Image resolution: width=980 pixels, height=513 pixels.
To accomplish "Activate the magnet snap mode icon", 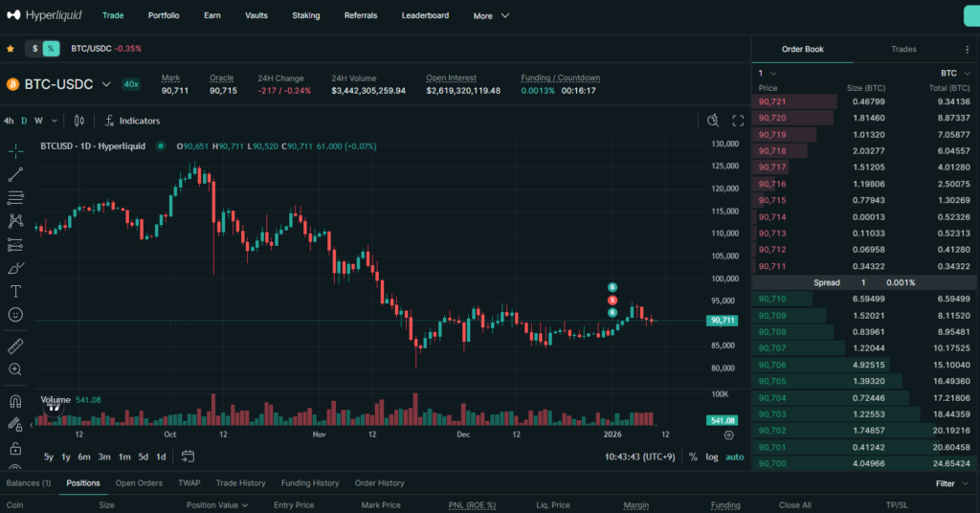I will pos(15,402).
